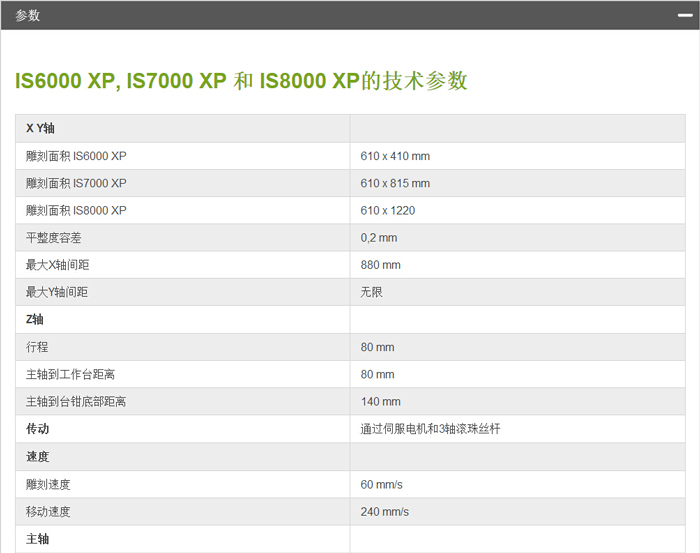Select value 610 x 815 mm
This screenshot has width=700, height=553.
395,183
